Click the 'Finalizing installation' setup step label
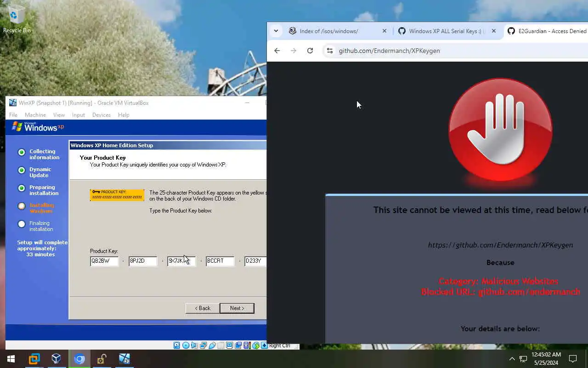 41,226
